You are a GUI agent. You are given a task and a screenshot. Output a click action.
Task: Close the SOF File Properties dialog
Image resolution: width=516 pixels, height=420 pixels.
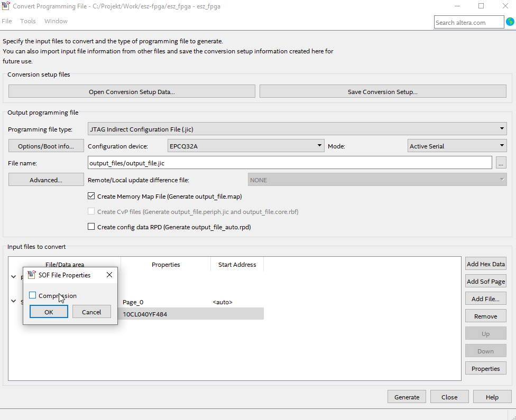[109, 275]
